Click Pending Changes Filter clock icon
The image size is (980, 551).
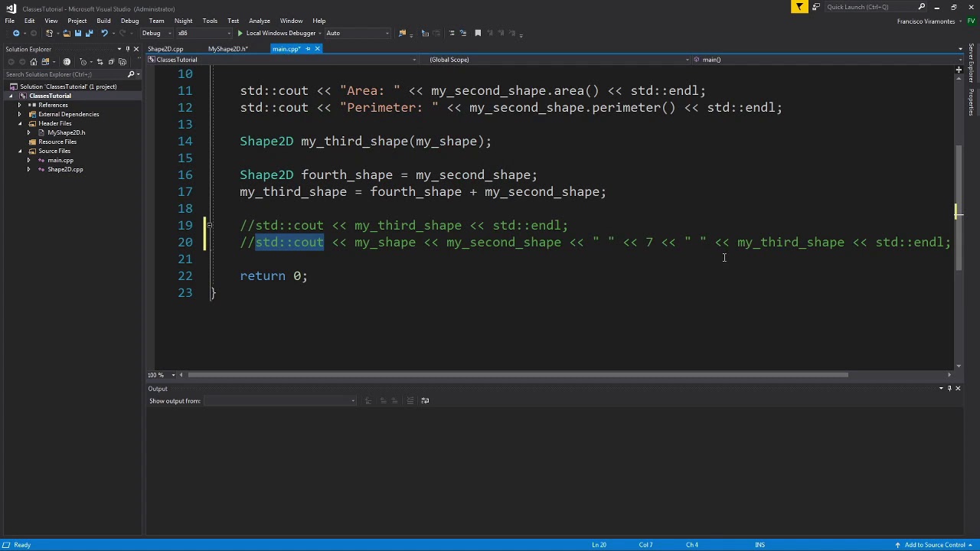point(83,62)
